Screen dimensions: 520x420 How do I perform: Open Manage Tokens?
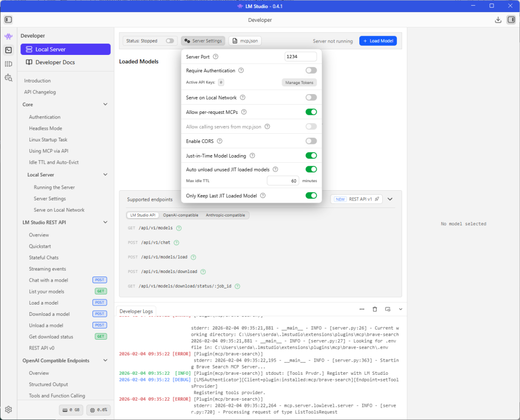coord(298,82)
